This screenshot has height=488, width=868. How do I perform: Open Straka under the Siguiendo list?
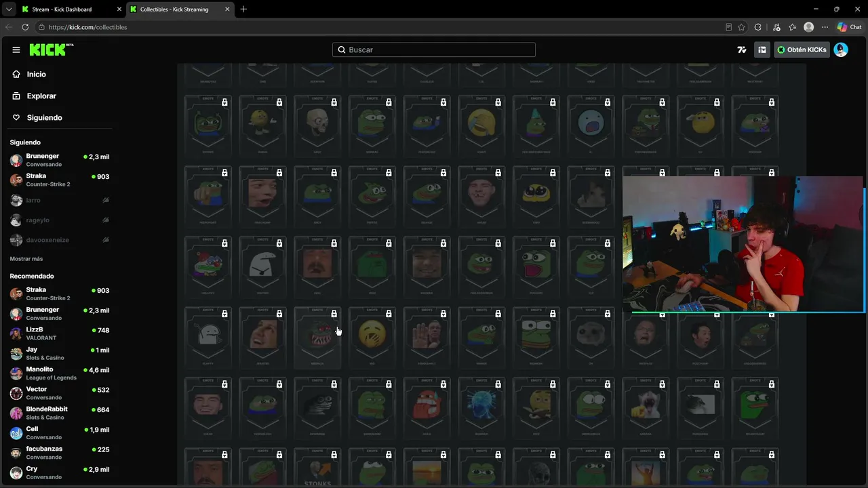point(60,180)
